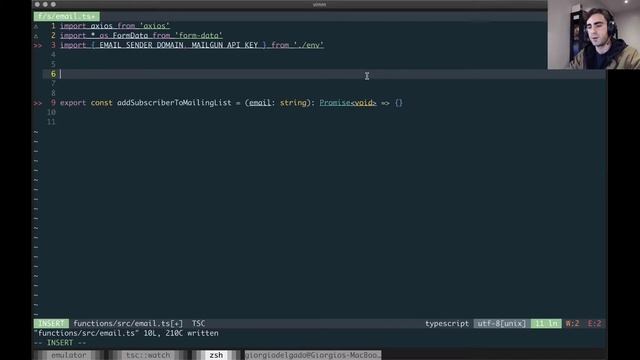Screen dimensions: 640x360
Task: Click the webcam video overlay
Action: (x=593, y=35)
